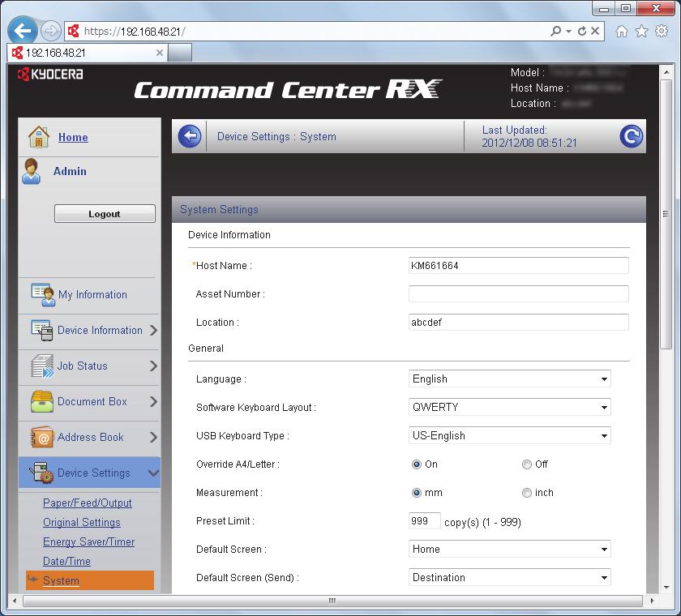Viewport: 681px width, 616px height.
Task: Click the Admin user avatar icon
Action: coord(32,172)
